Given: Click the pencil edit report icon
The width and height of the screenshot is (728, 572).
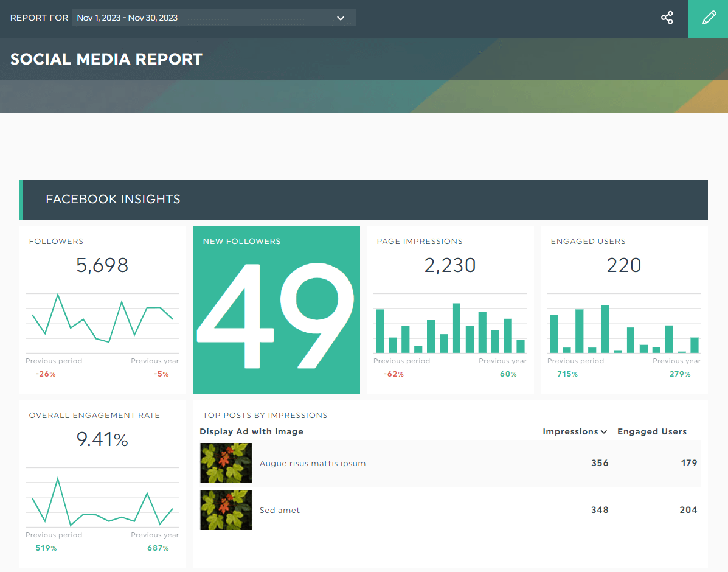Looking at the screenshot, I should pos(709,18).
